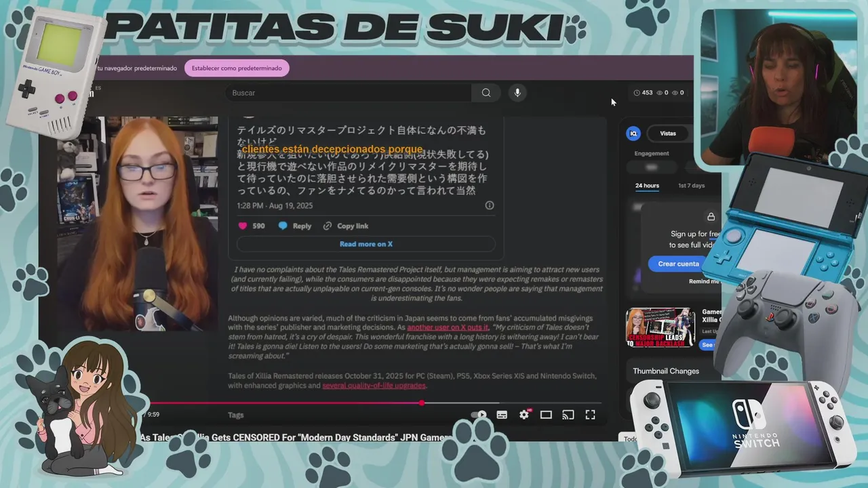The height and width of the screenshot is (488, 868).
Task: Select the Vistas pill tab
Action: click(668, 134)
